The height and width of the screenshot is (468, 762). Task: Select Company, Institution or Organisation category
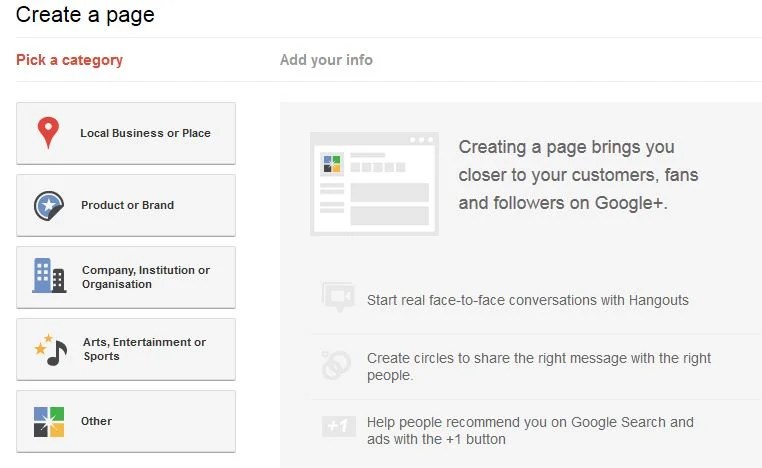tap(146, 277)
